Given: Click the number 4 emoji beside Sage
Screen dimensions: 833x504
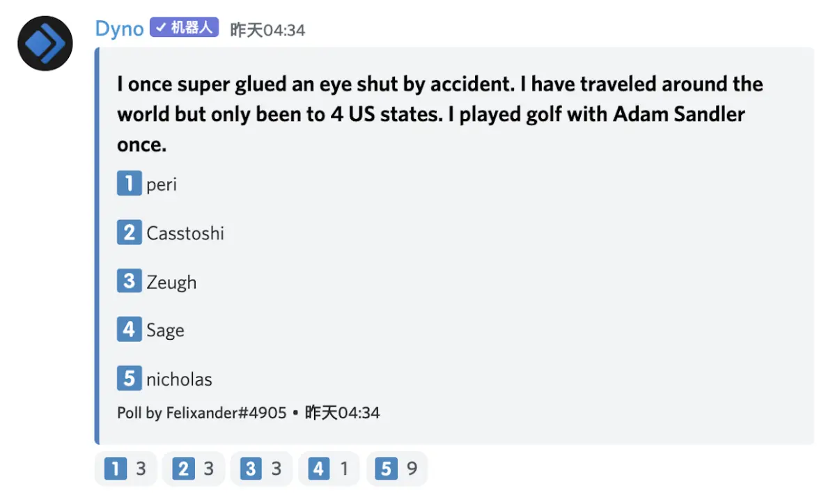Looking at the screenshot, I should 129,329.
